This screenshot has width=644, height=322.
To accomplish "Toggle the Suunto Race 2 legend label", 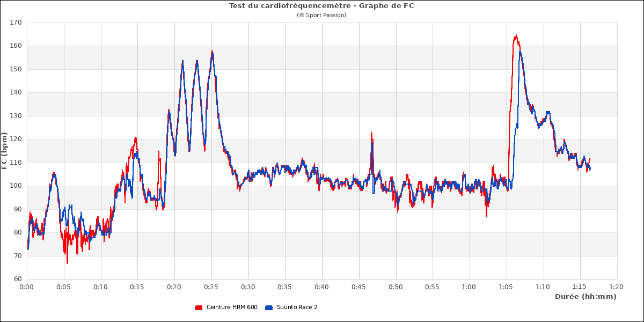I will pos(297,308).
